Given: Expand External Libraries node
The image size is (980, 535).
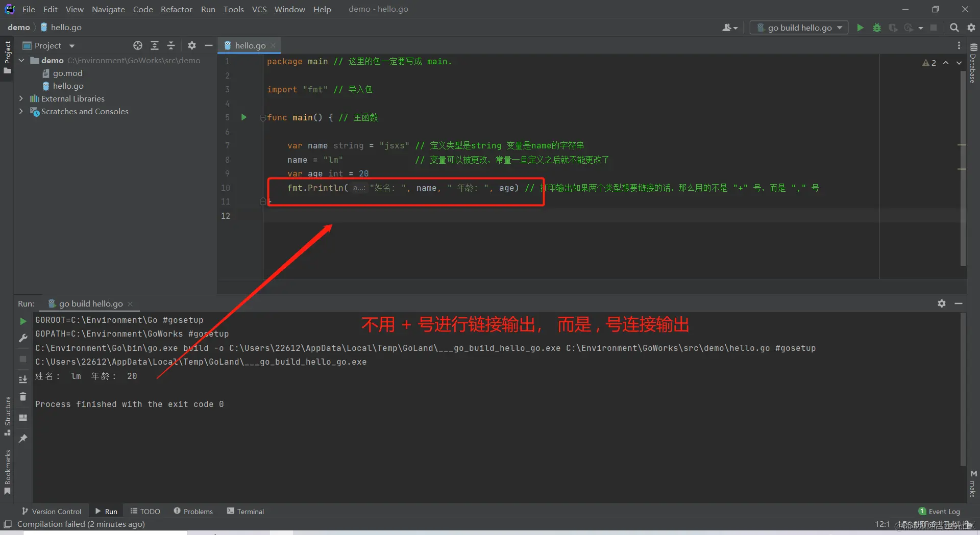Looking at the screenshot, I should (21, 98).
